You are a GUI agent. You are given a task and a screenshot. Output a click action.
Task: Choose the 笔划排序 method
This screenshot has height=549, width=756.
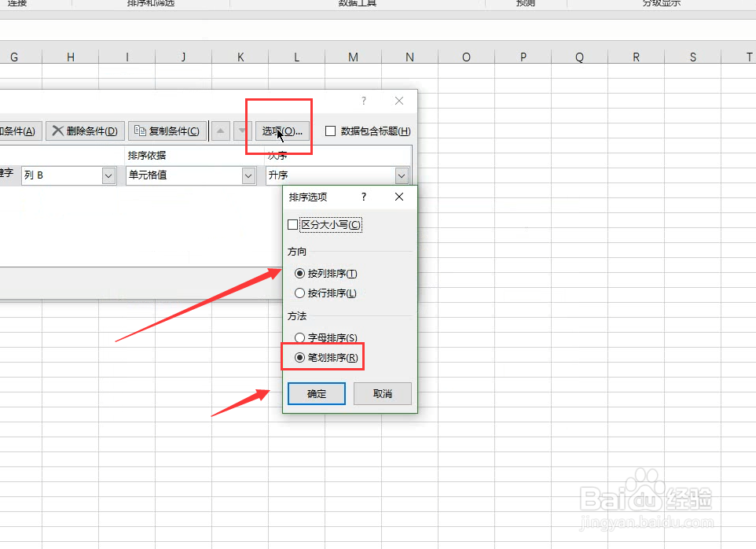(299, 356)
